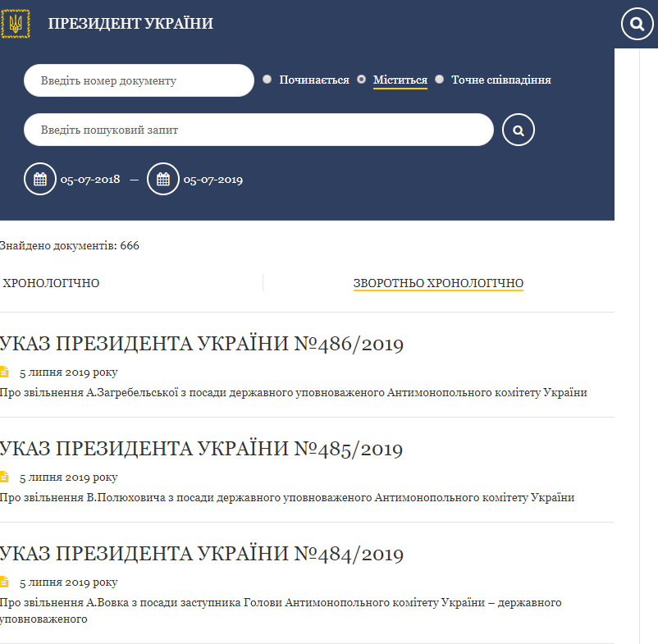Screen dimensions: 658x644
Task: Open end date calendar picker icon
Action: (162, 179)
